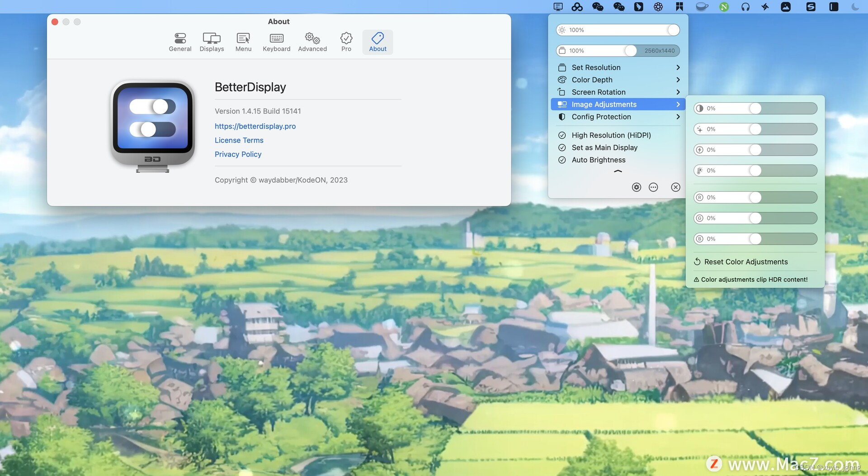
Task: Click the headphones icon in menu bar
Action: click(x=745, y=7)
